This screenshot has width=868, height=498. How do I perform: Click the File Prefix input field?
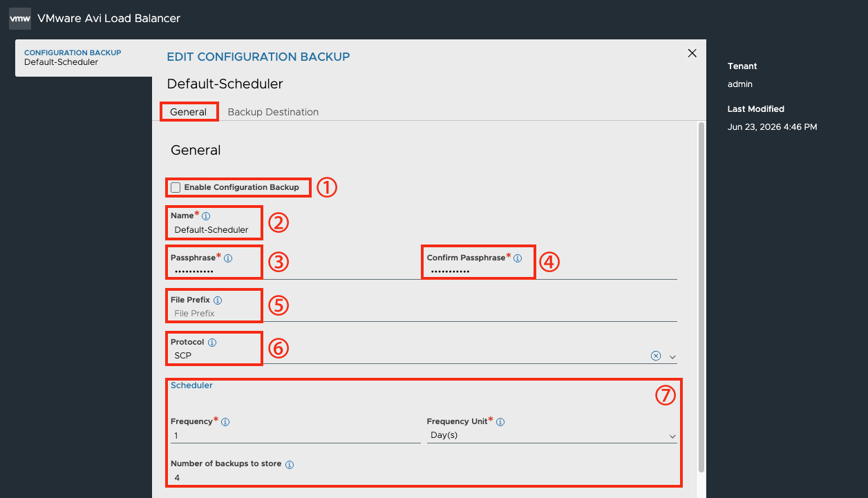(x=424, y=314)
